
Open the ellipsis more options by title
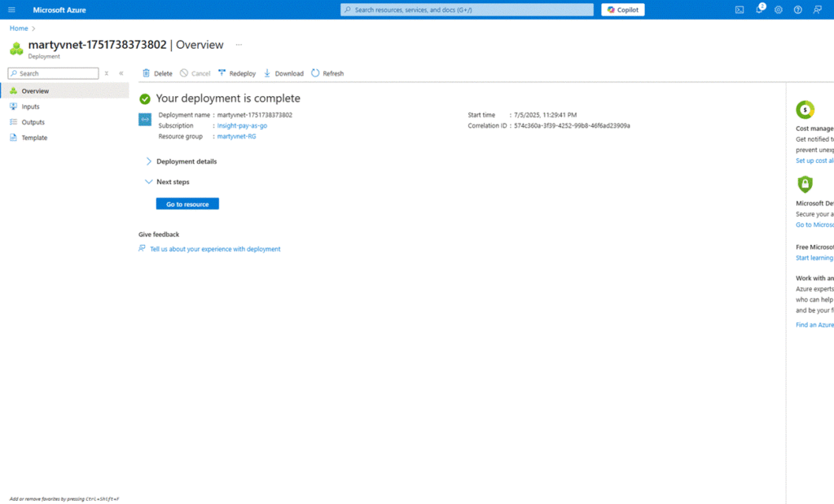(239, 45)
